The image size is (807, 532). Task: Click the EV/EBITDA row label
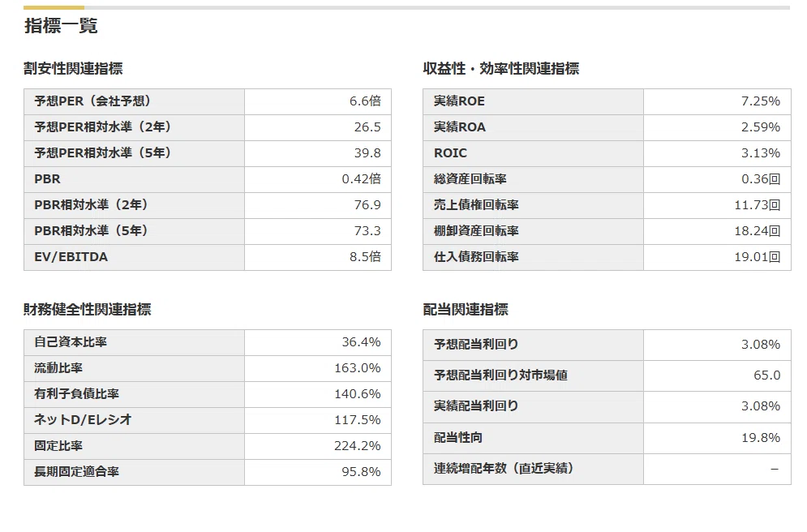[x=134, y=257]
